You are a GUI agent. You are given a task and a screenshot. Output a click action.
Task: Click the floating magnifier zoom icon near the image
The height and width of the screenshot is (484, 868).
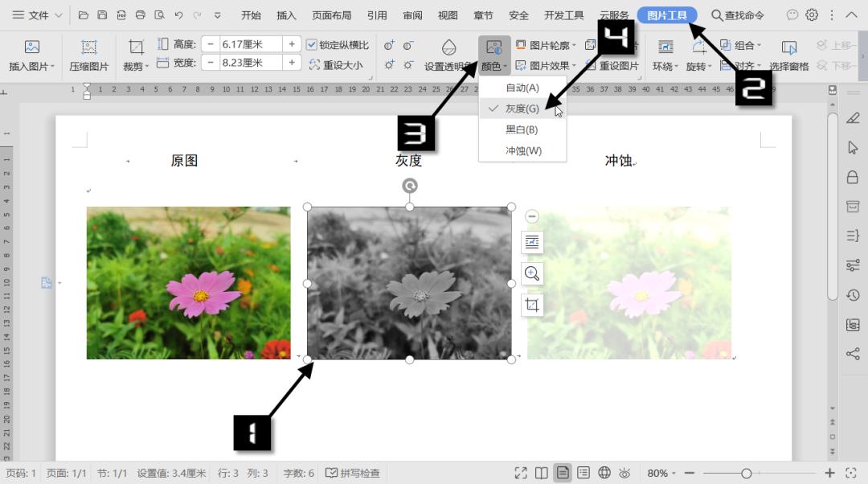[531, 273]
